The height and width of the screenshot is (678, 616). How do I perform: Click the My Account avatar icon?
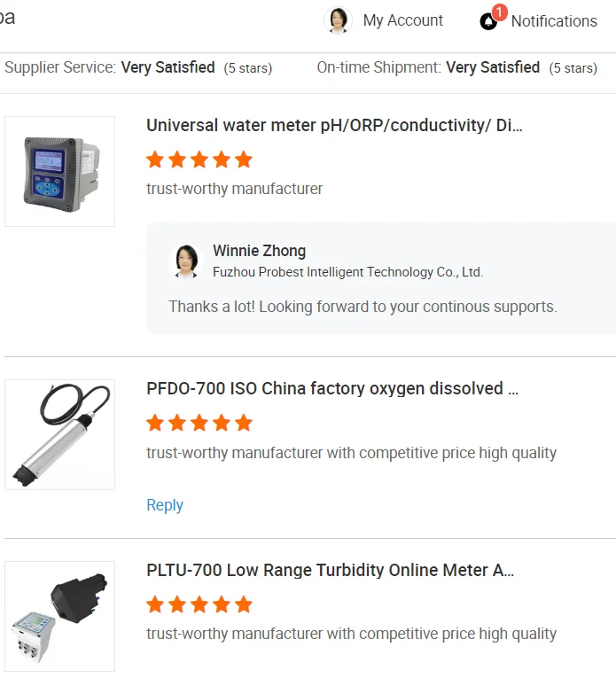[x=338, y=20]
